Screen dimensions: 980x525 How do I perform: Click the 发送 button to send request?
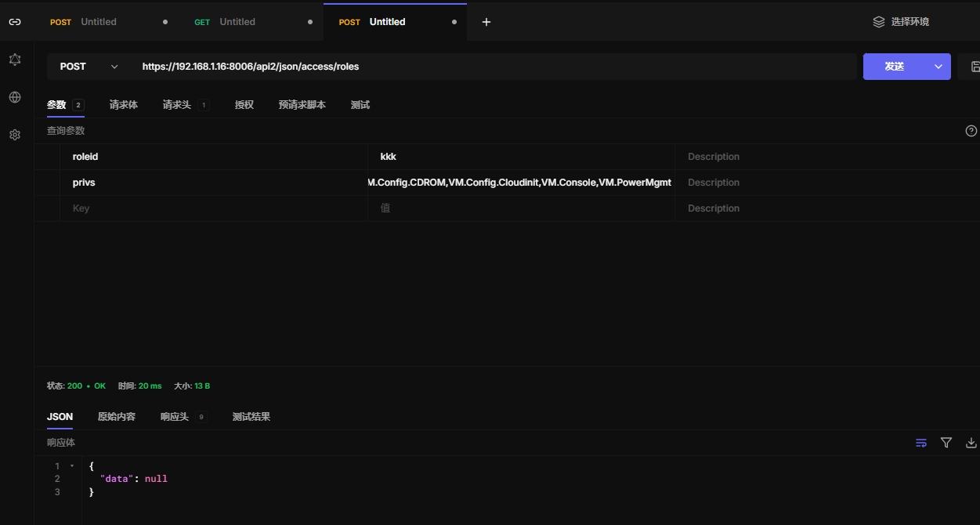(895, 67)
